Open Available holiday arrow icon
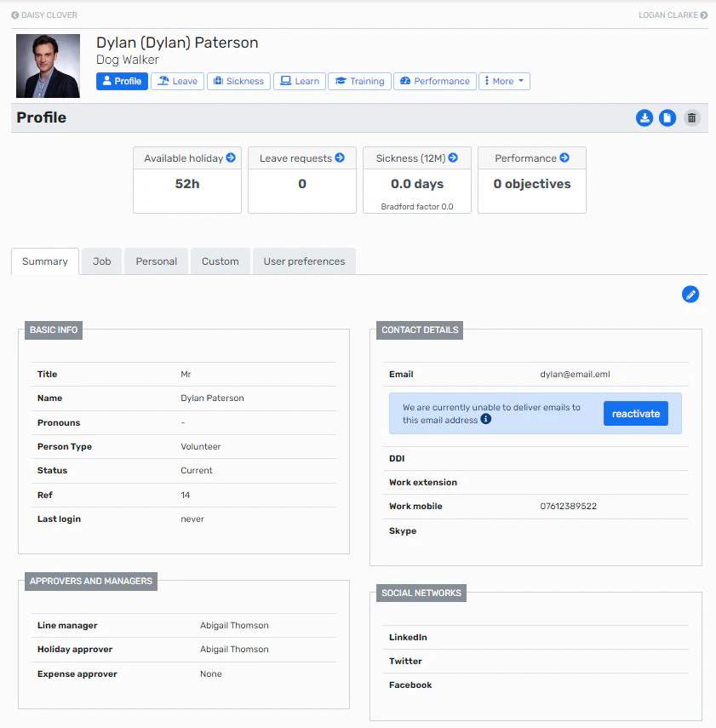Screen dimensions: 716x728 (231, 158)
